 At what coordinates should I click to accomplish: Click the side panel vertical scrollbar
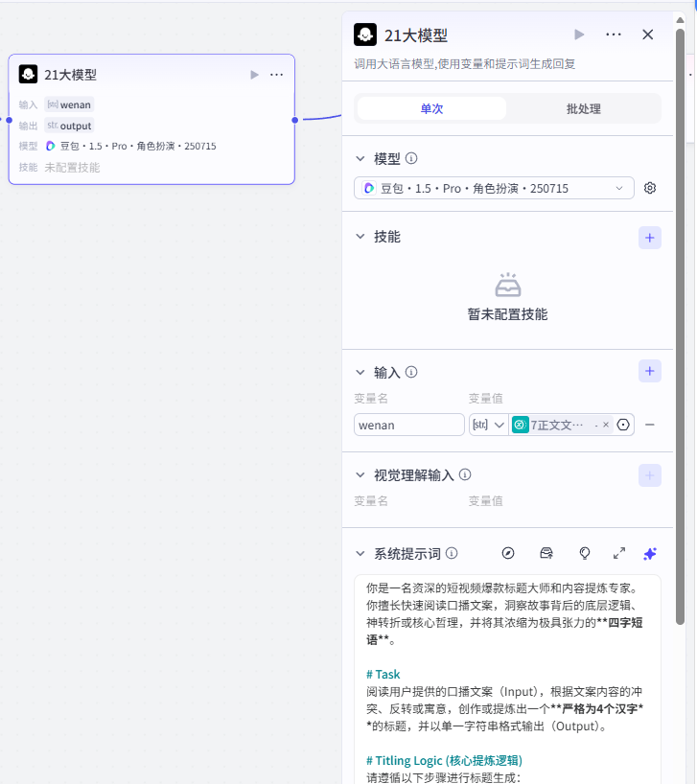[680, 326]
